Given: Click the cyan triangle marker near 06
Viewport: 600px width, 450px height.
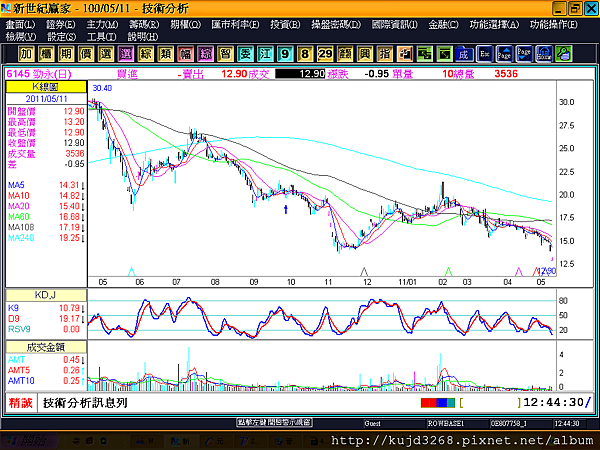Looking at the screenshot, I should (131, 272).
